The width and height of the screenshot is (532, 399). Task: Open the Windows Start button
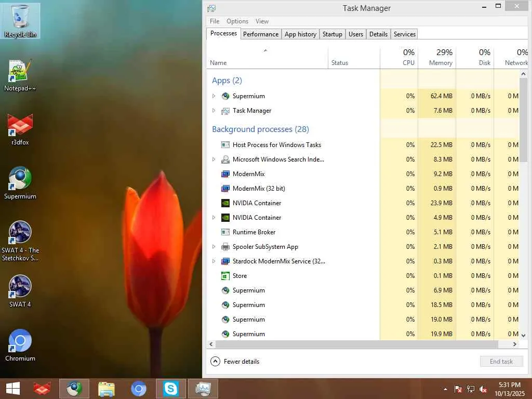pyautogui.click(x=13, y=389)
